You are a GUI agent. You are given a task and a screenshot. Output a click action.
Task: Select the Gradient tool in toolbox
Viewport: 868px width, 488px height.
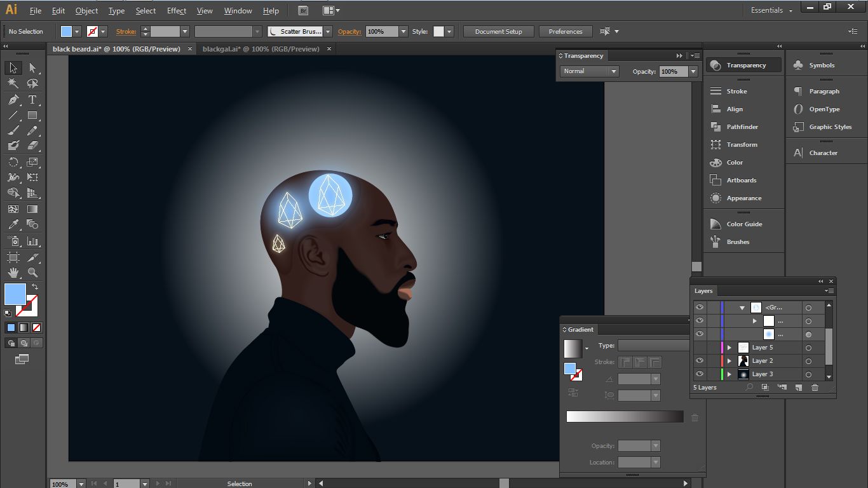point(32,209)
